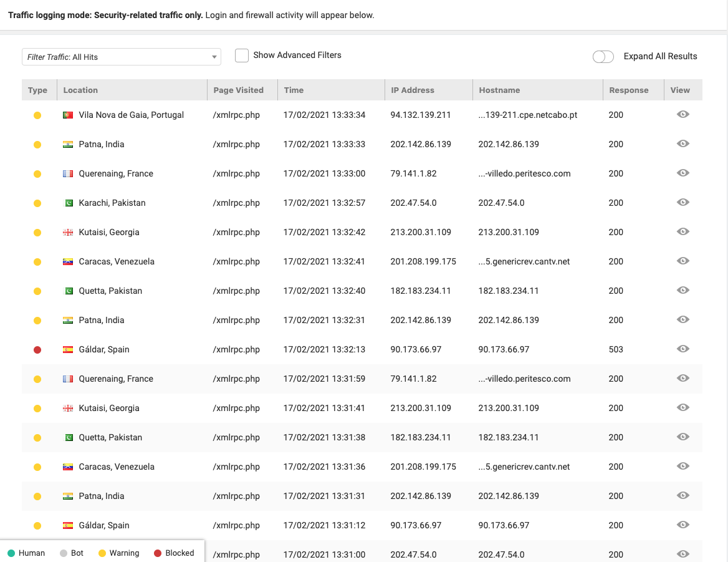Click the timestamp 17/02/2021 13:32:13
The image size is (728, 562).
pos(325,349)
